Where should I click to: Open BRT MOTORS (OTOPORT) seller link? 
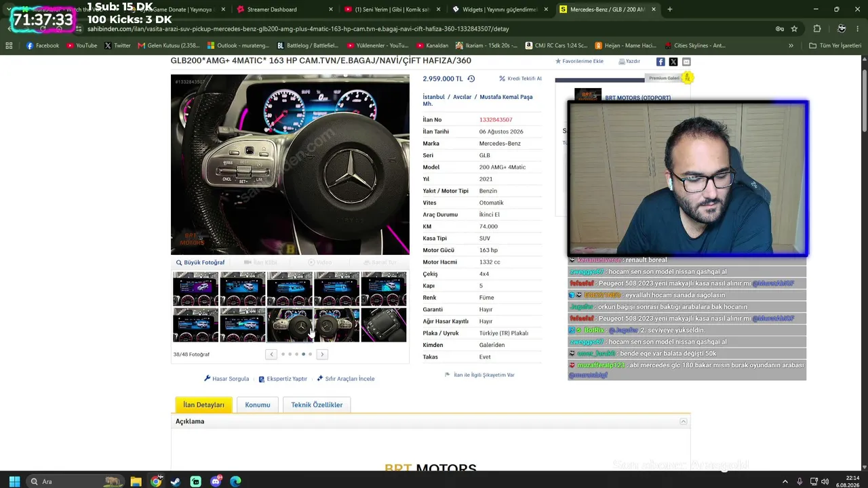point(637,98)
